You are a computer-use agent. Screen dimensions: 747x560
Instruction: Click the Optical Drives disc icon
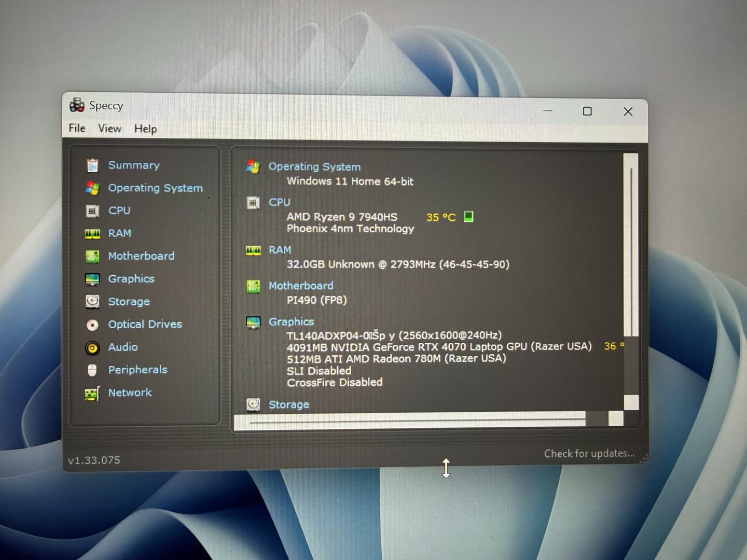point(92,325)
